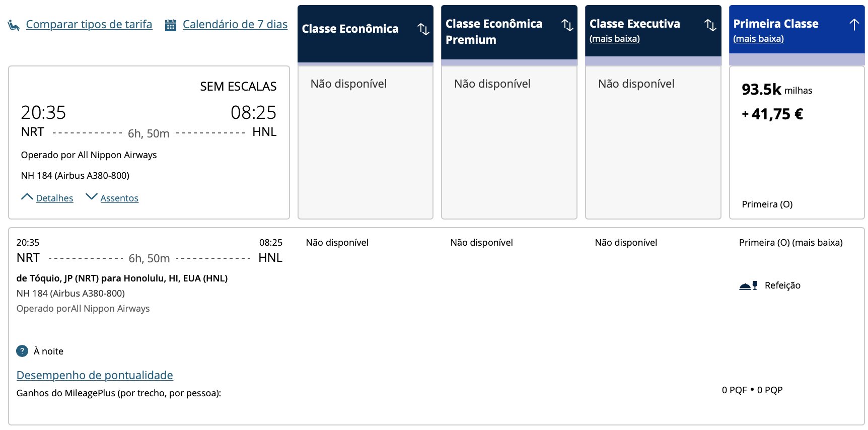The height and width of the screenshot is (430, 868).
Task: Select the Primeira Classe column header
Action: coord(775,24)
